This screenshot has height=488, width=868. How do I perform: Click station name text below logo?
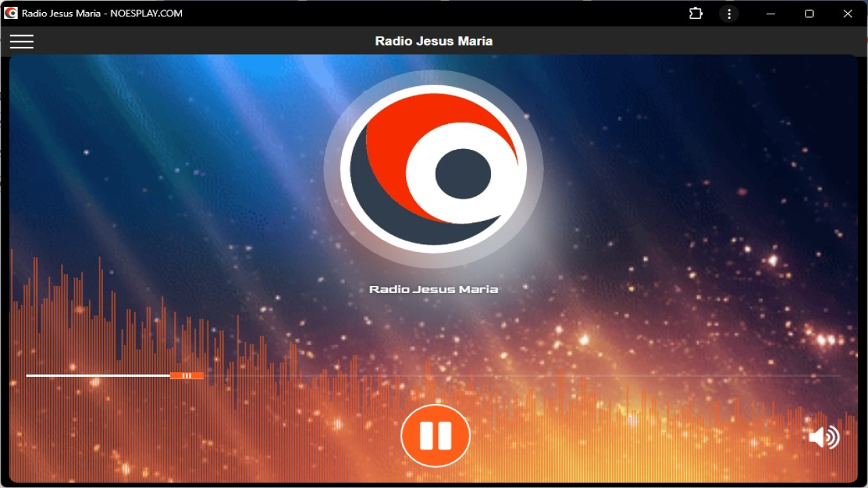click(x=433, y=289)
